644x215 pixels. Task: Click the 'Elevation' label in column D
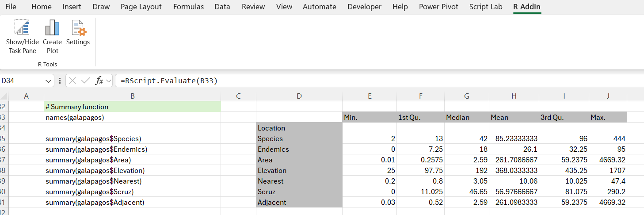tap(299, 170)
